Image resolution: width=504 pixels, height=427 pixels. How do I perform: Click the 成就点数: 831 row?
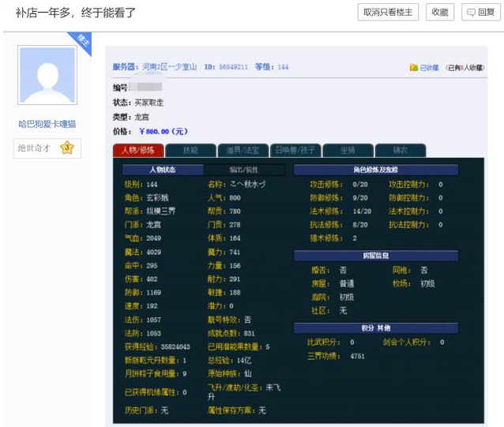point(231,333)
